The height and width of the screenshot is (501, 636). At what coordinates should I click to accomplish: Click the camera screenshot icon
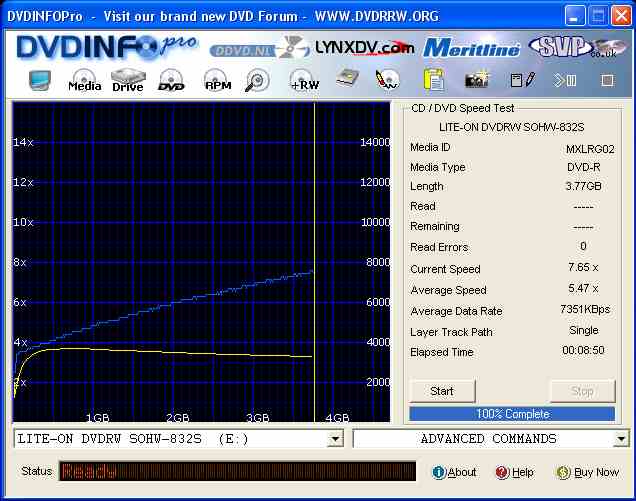pyautogui.click(x=477, y=80)
